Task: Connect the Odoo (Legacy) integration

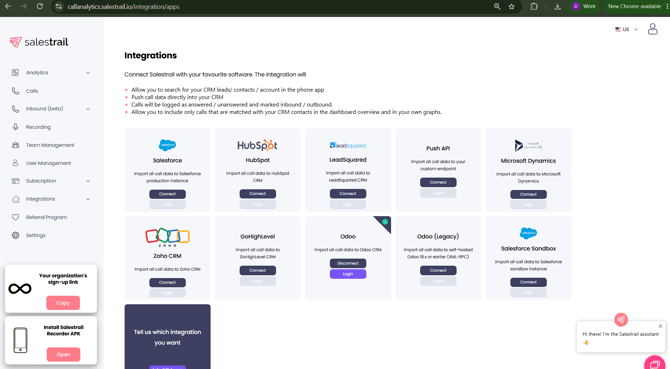Action: point(438,270)
